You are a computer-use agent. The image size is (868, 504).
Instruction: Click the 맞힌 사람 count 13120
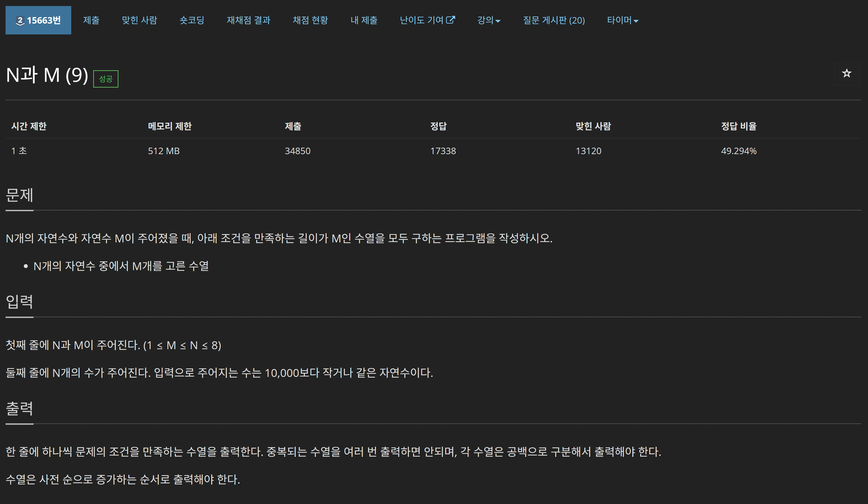point(588,151)
